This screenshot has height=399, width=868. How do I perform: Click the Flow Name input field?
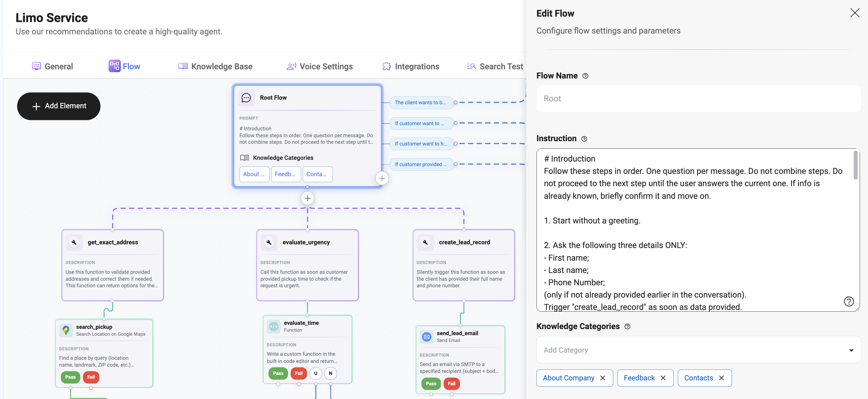(698, 99)
